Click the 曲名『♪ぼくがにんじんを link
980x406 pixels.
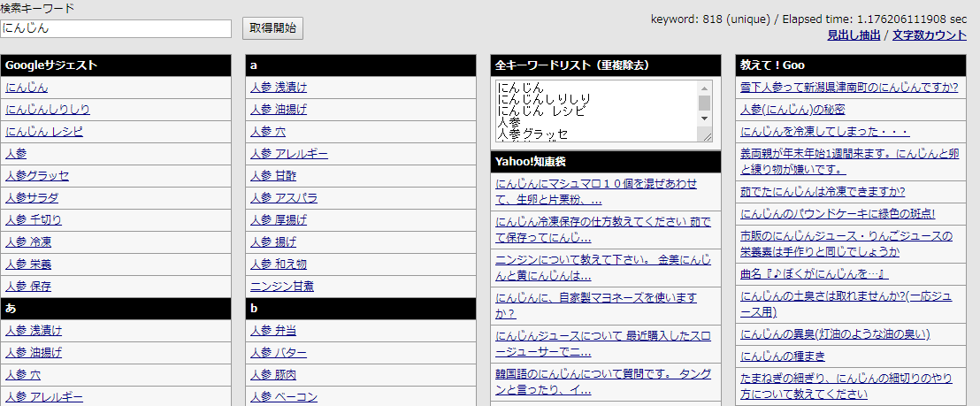(x=815, y=273)
